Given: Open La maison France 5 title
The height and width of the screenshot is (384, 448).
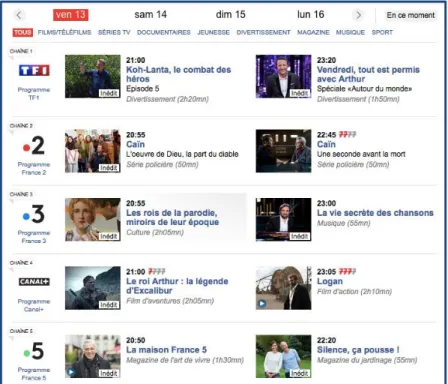Looking at the screenshot, I should click(166, 350).
